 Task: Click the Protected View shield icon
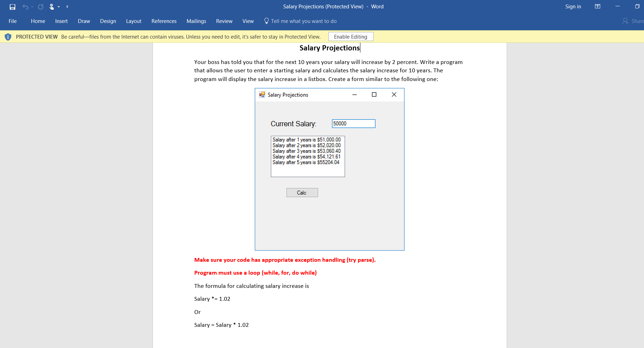click(8, 37)
